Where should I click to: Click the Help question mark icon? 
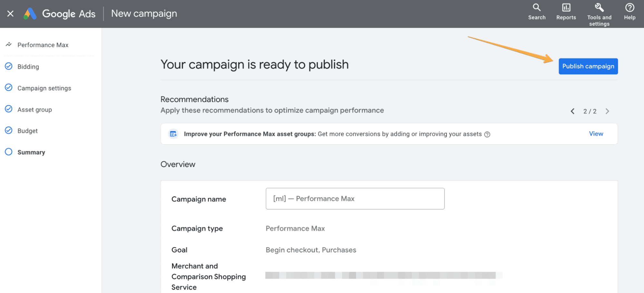[x=629, y=12]
